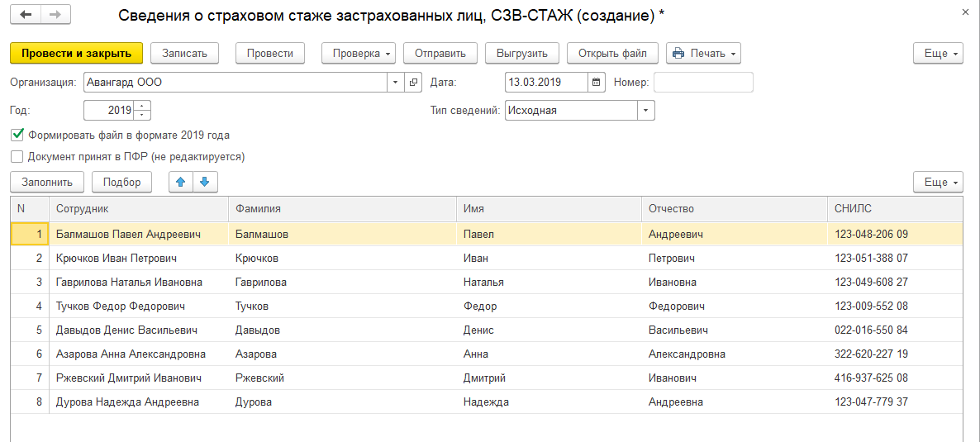This screenshot has width=980, height=442.
Task: Open the top Еще menu
Action: [x=938, y=53]
